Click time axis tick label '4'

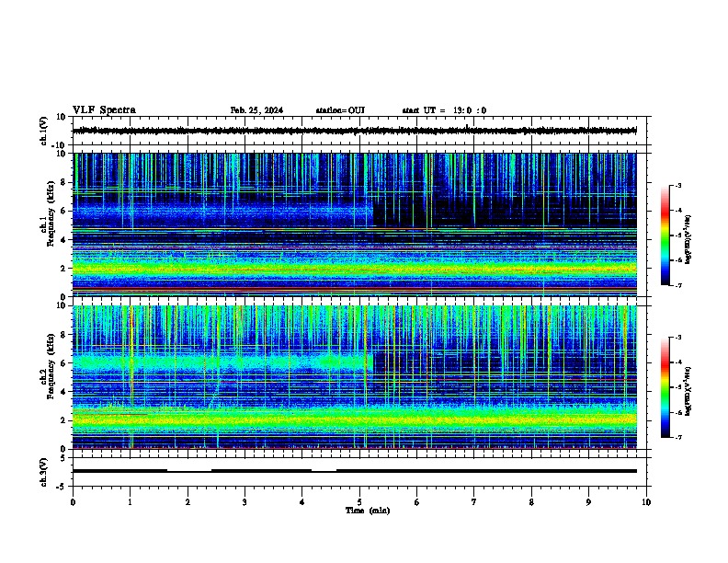pos(301,502)
